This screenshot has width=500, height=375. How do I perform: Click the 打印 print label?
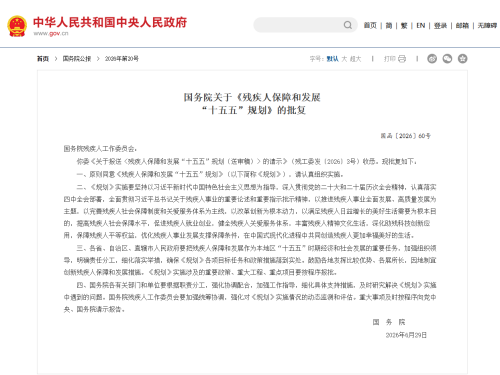pyautogui.click(x=389, y=59)
